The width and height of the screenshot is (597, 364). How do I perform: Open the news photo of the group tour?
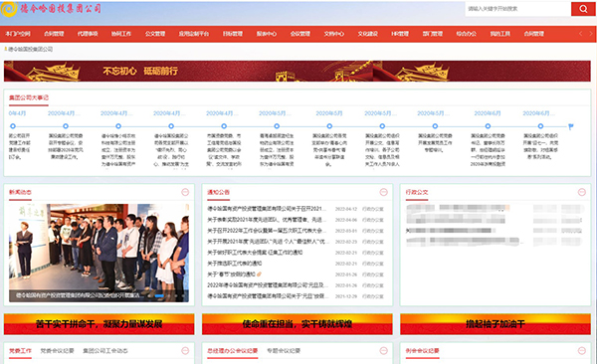(99, 253)
